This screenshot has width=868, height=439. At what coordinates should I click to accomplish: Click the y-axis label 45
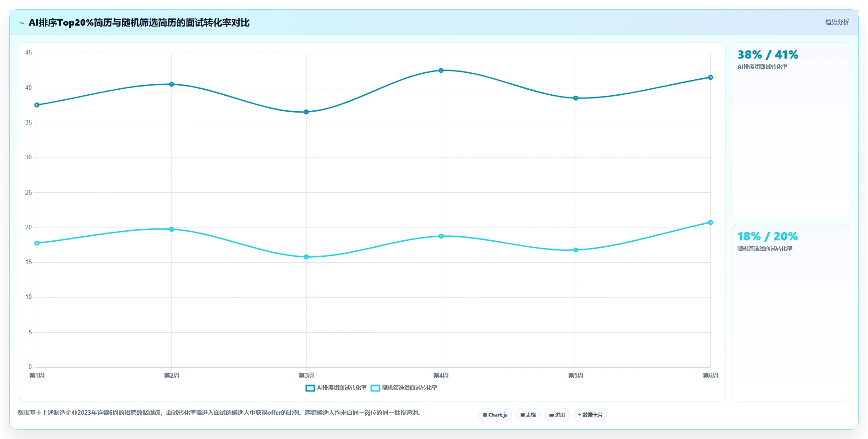click(28, 53)
